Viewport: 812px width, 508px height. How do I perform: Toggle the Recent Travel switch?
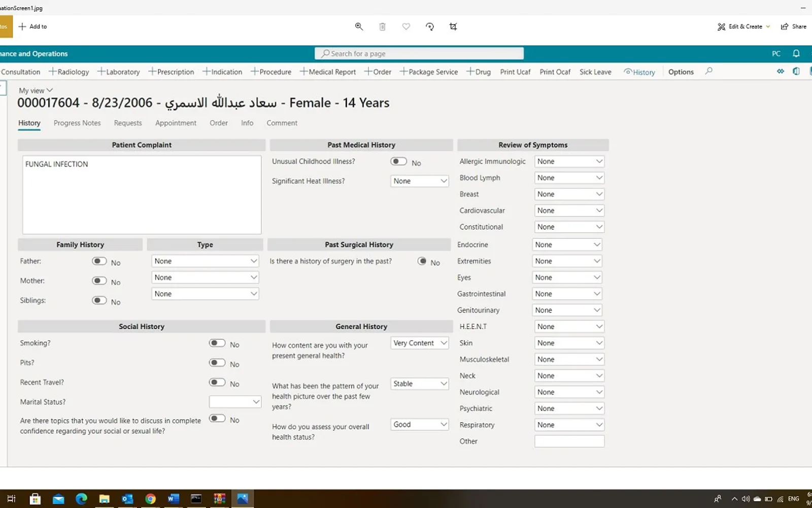pos(217,382)
